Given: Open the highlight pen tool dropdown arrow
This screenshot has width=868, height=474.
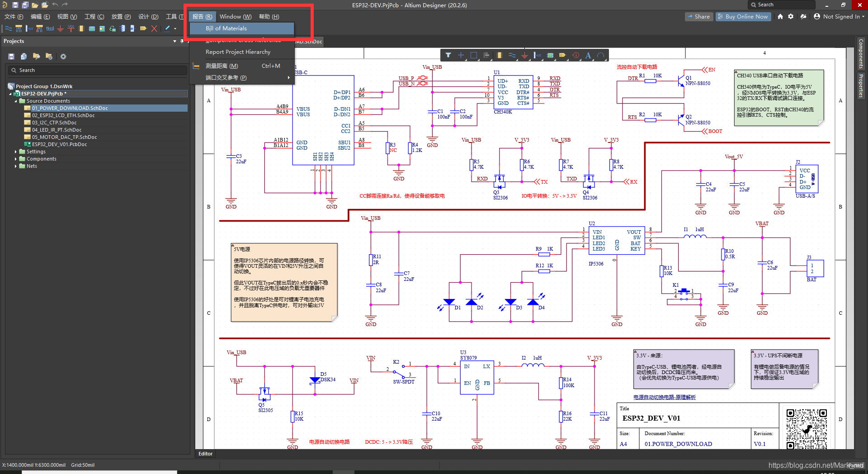Looking at the screenshot, I should (x=175, y=28).
